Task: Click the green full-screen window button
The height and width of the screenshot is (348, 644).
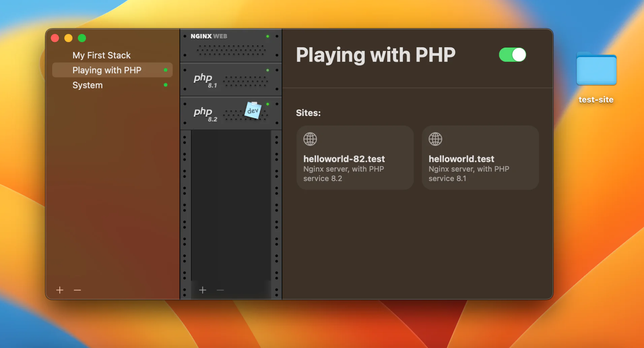Action: click(82, 38)
